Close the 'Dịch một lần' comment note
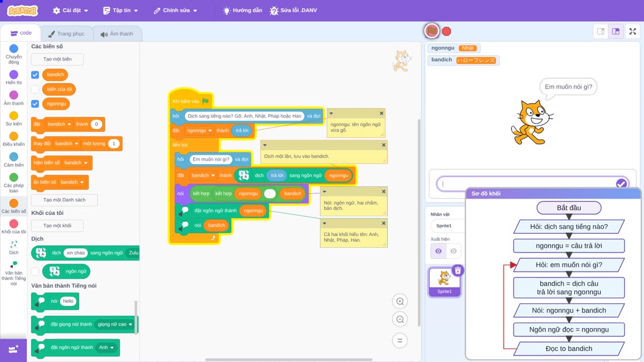 tap(383, 145)
